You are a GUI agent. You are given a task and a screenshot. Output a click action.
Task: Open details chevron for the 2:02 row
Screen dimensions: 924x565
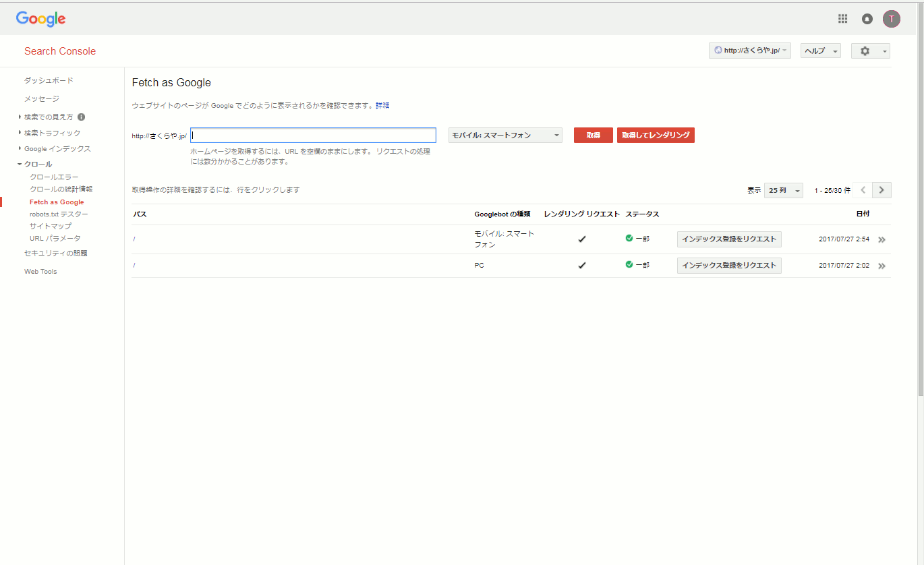coord(882,266)
